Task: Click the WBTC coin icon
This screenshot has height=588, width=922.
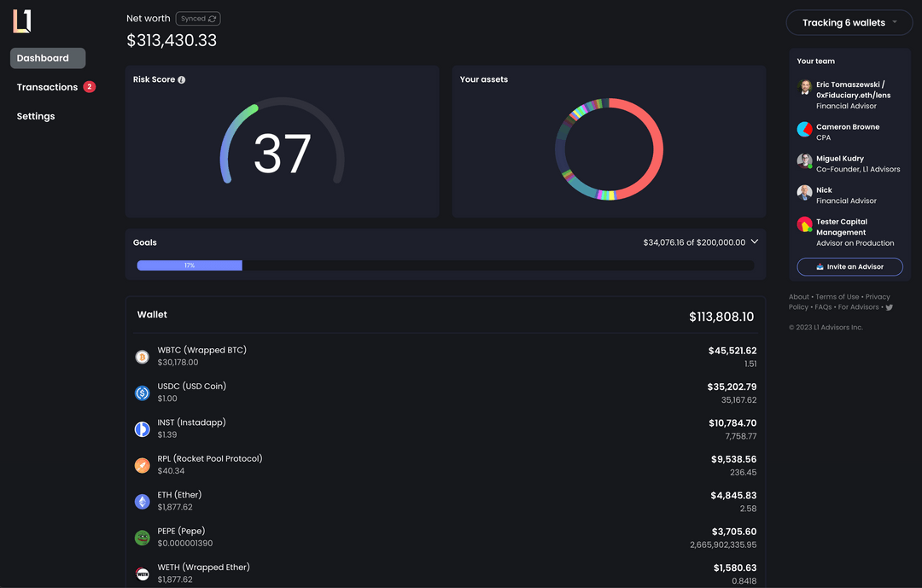Action: pos(143,357)
